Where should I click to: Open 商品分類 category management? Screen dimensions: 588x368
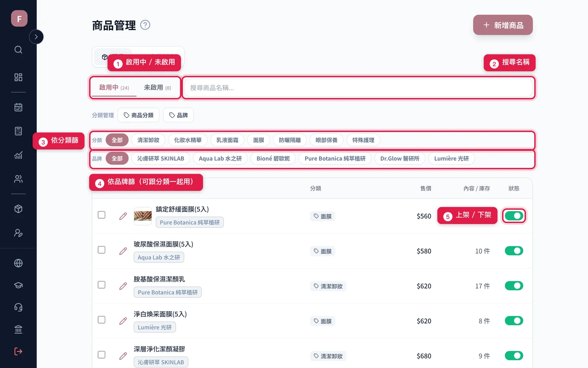[139, 115]
